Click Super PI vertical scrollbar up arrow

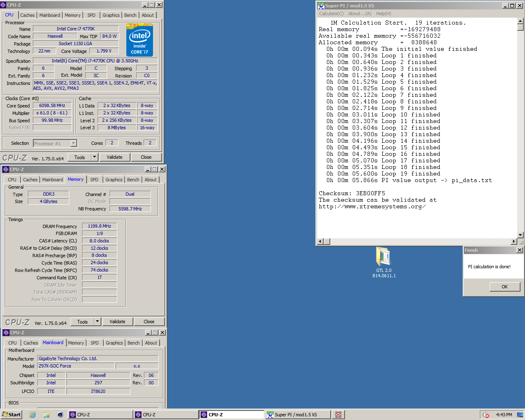(x=520, y=21)
